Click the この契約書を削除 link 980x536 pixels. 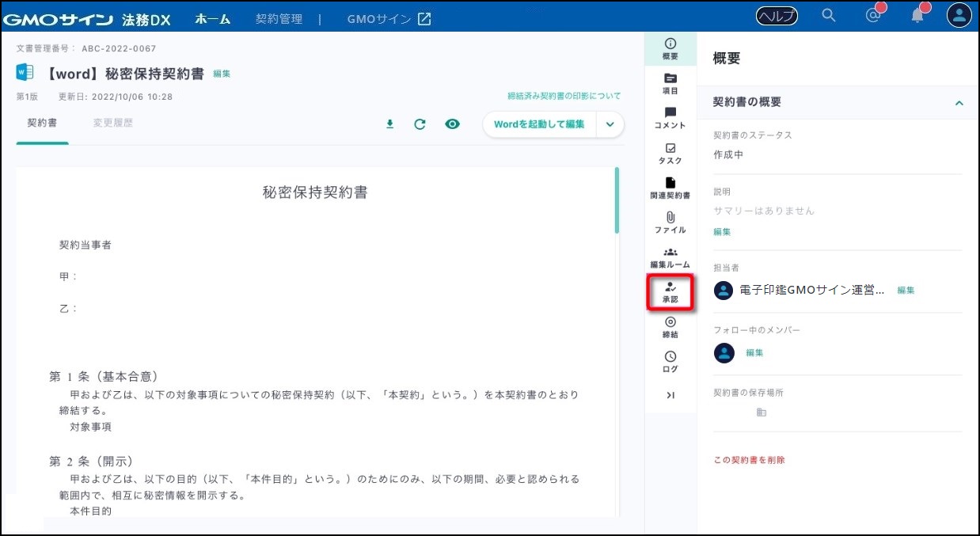(749, 460)
